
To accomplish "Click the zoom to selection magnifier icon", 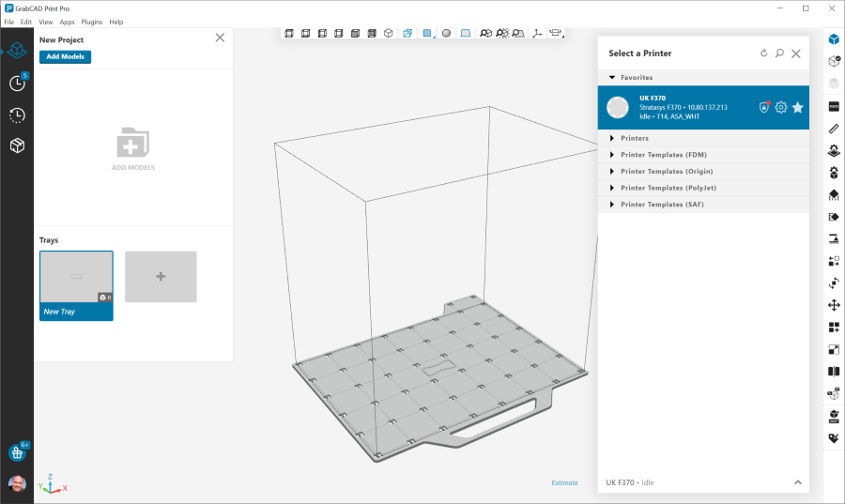I will coord(502,34).
